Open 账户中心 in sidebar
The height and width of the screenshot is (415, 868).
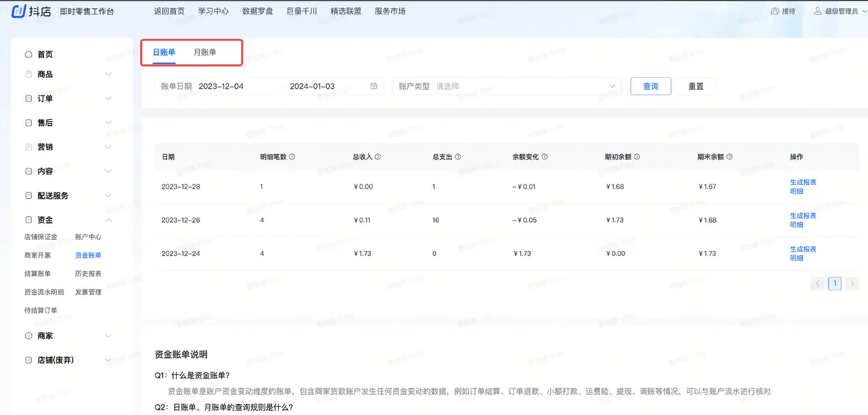coord(88,236)
